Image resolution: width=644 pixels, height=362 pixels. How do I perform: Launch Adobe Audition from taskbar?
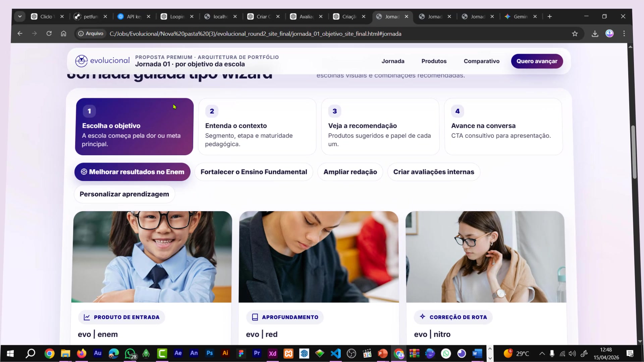[98, 353]
